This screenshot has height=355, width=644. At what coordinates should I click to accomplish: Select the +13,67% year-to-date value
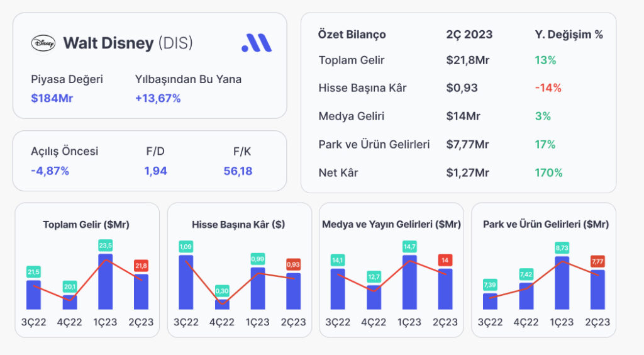(x=158, y=98)
